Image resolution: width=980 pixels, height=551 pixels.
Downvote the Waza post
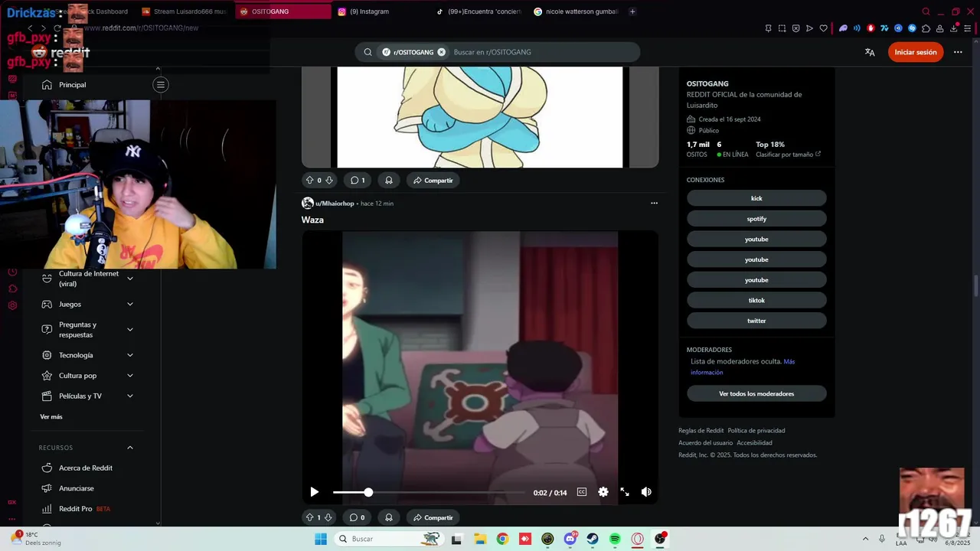coord(328,517)
